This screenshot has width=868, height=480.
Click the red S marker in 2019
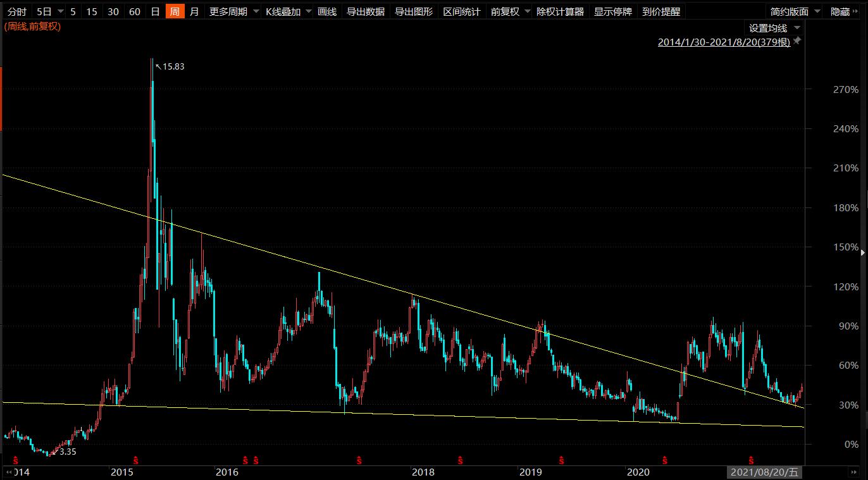[x=561, y=459]
